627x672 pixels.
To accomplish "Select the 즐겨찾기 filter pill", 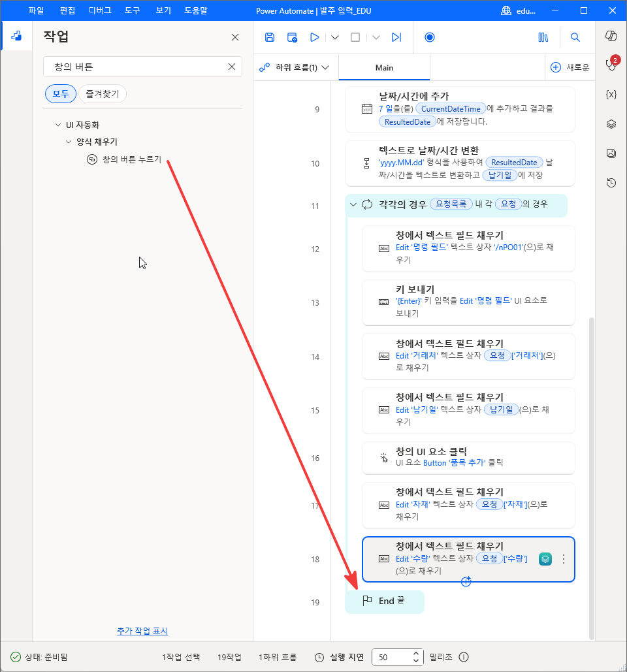I will (x=103, y=94).
